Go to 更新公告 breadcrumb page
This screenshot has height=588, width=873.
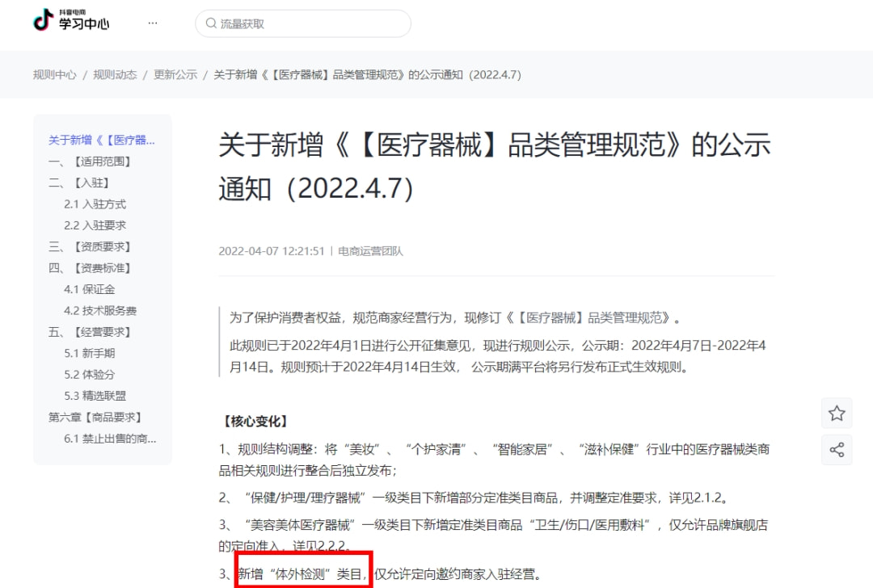(x=177, y=73)
